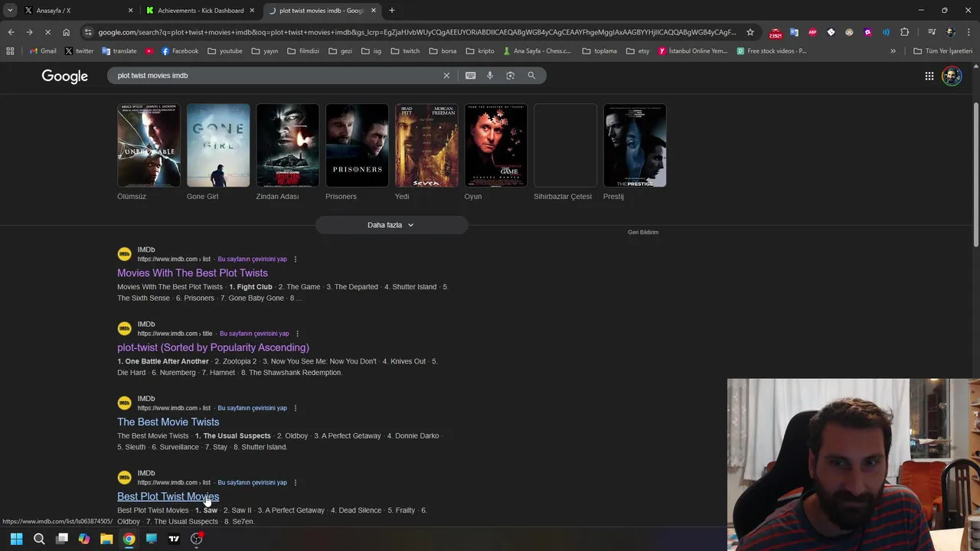Open the Google apps grid
Screen dimensions: 980x551
[929, 76]
